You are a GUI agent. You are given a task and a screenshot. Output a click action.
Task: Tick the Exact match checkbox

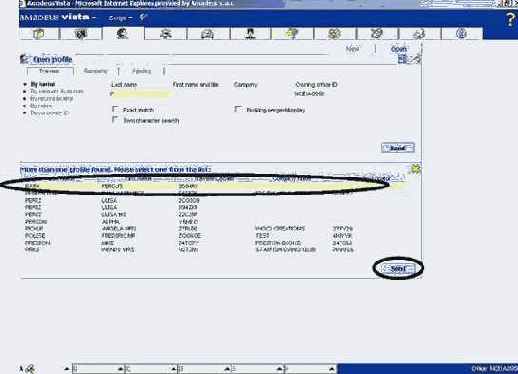[x=115, y=109]
